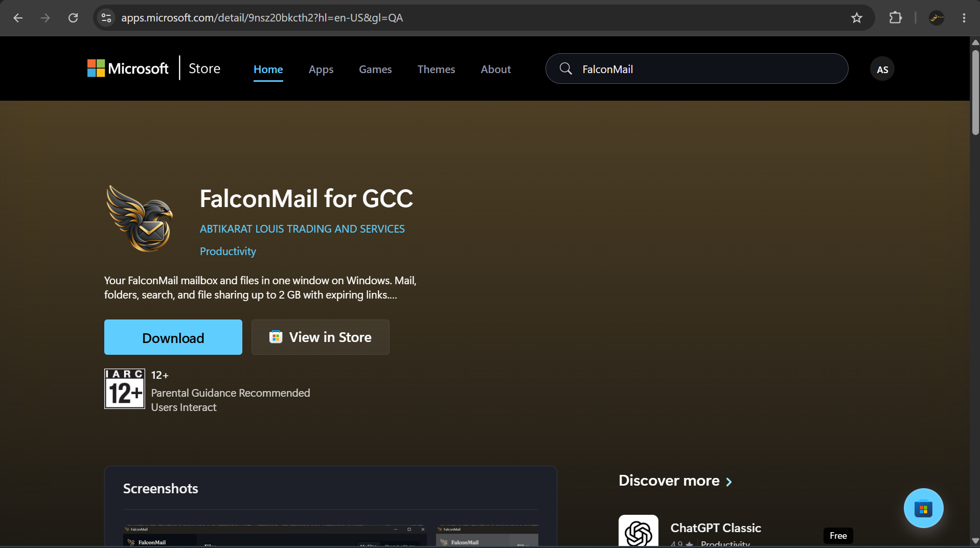The height and width of the screenshot is (548, 980).
Task: Open the first FalconMail screenshot thumbnail
Action: 275,536
